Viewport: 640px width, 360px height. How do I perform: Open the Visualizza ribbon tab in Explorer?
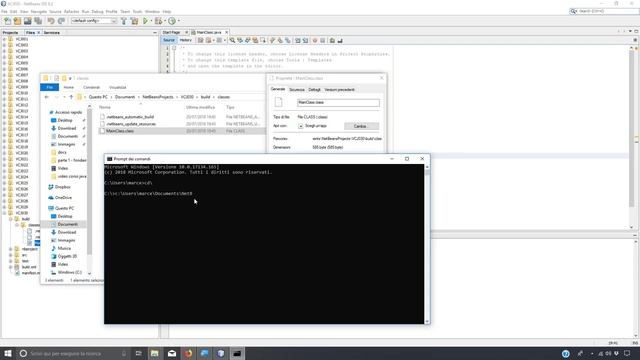tap(118, 87)
